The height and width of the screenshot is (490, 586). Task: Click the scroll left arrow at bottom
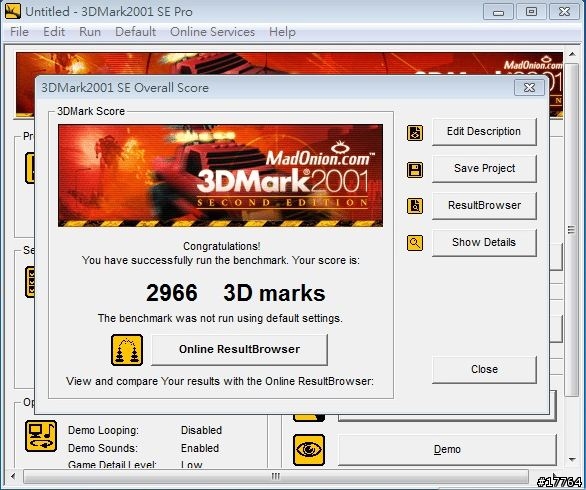click(13, 477)
